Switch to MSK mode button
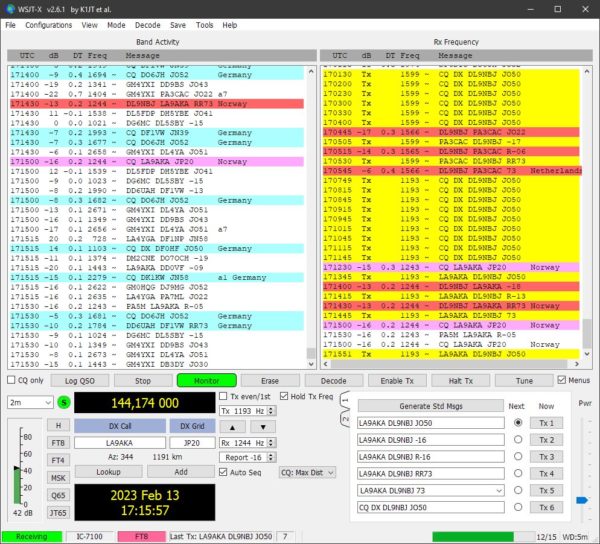The width and height of the screenshot is (600, 544). [x=58, y=478]
